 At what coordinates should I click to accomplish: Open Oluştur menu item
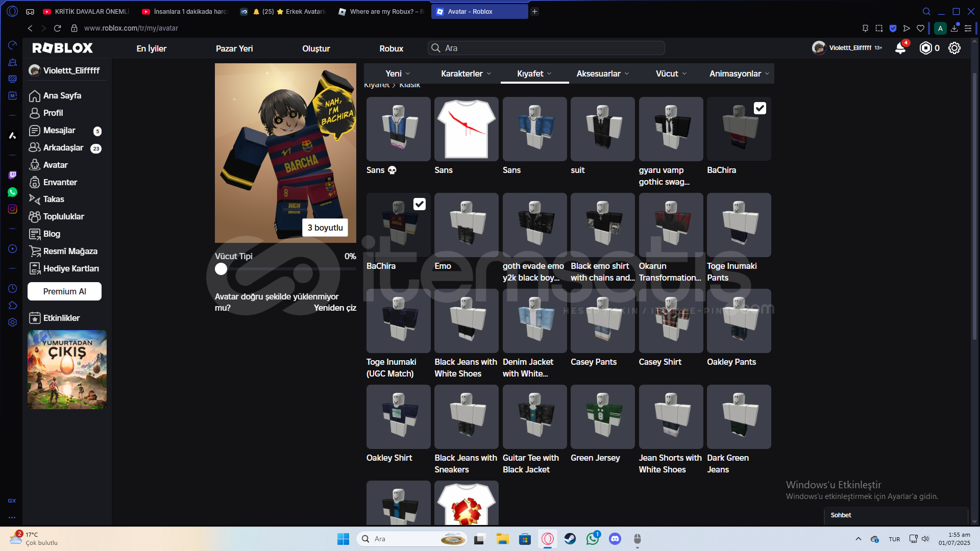[316, 48]
